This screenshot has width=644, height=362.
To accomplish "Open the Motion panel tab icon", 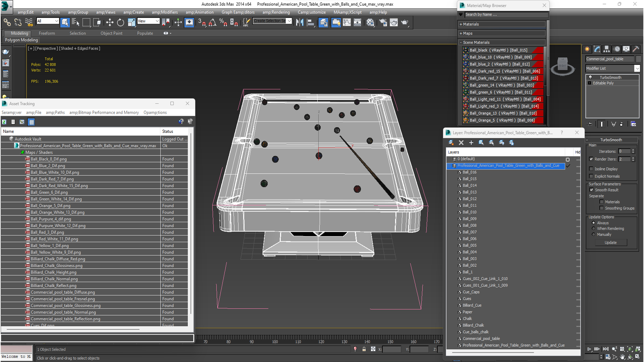I will (x=616, y=49).
